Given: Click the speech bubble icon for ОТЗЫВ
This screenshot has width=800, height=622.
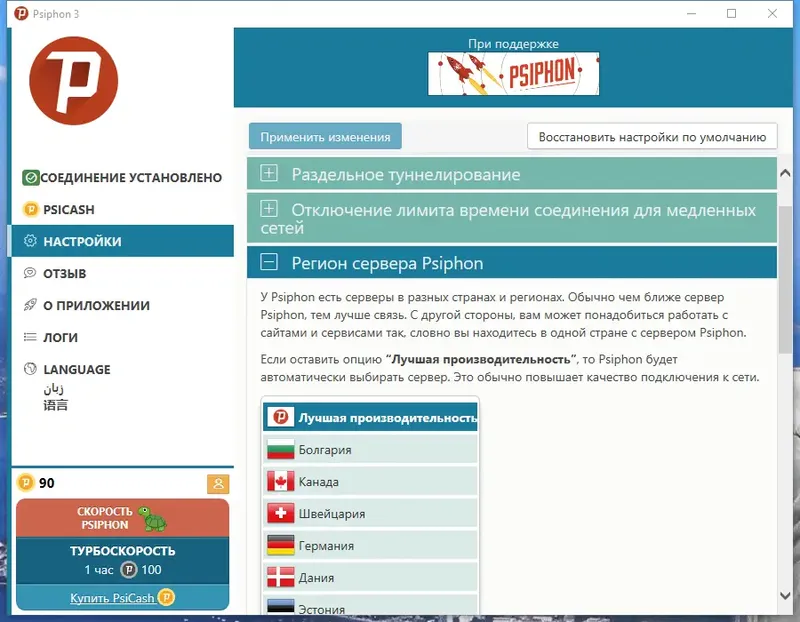Looking at the screenshot, I should [x=32, y=273].
